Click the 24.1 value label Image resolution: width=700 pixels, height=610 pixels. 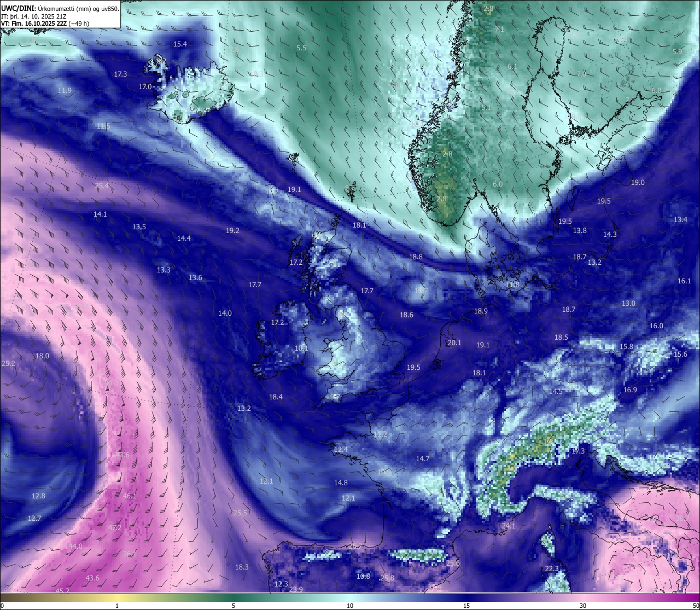509,526
